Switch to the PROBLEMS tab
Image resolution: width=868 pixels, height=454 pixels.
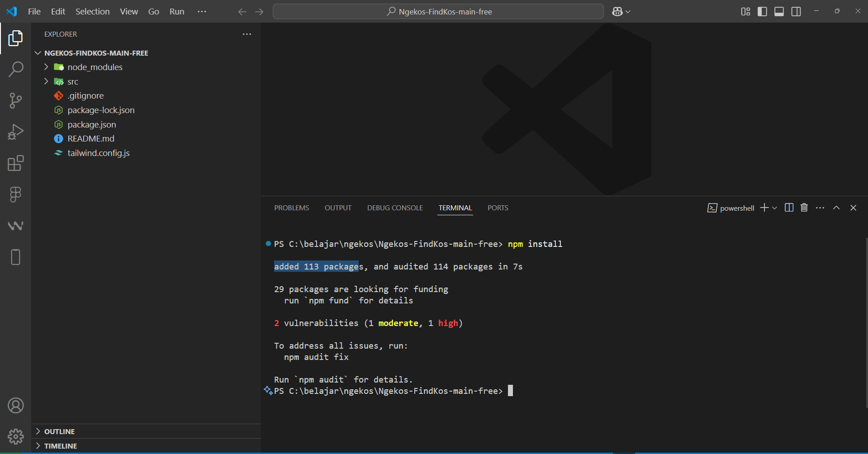pos(292,208)
